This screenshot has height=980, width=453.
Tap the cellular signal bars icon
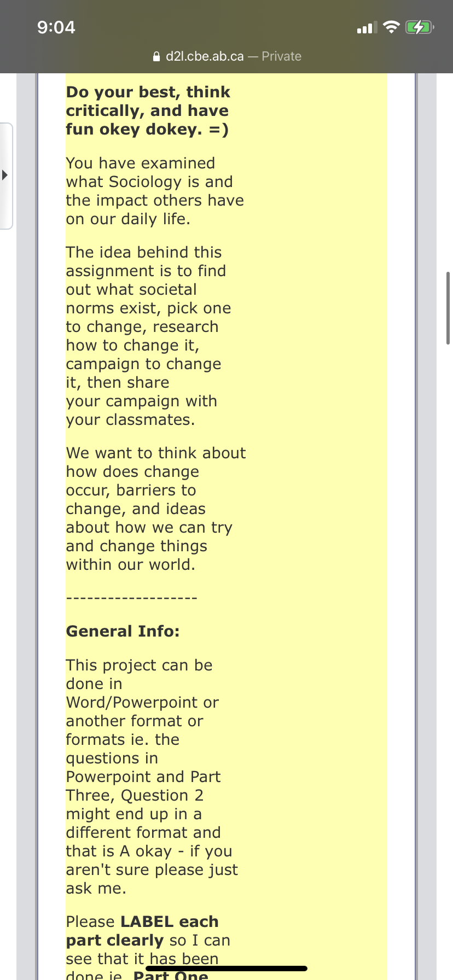(367, 28)
